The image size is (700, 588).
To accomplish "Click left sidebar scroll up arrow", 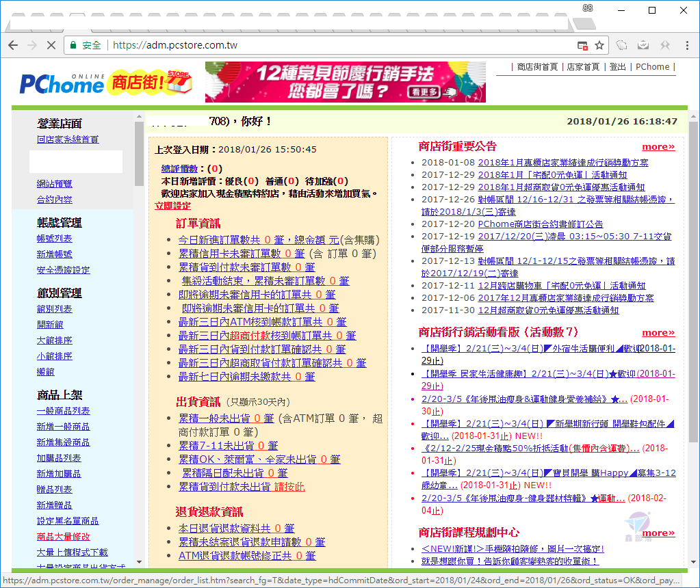I will (x=139, y=116).
